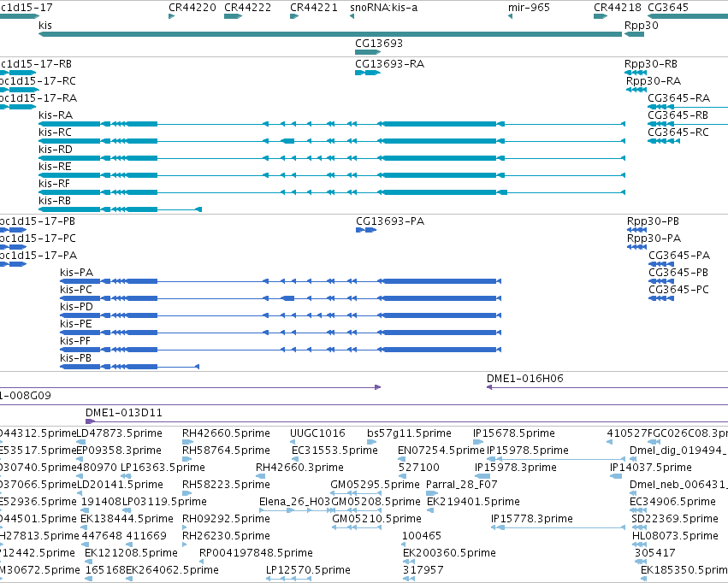
Task: Click the IP15978.3prime EST label
Action: pyautogui.click(x=516, y=467)
